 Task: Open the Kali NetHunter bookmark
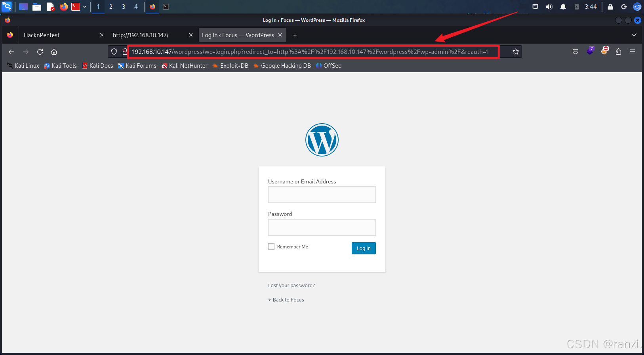(184, 66)
